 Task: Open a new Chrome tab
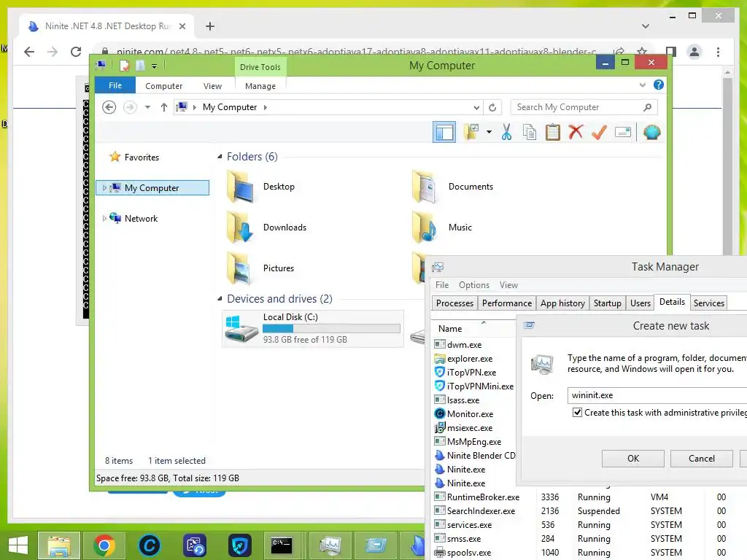(209, 26)
